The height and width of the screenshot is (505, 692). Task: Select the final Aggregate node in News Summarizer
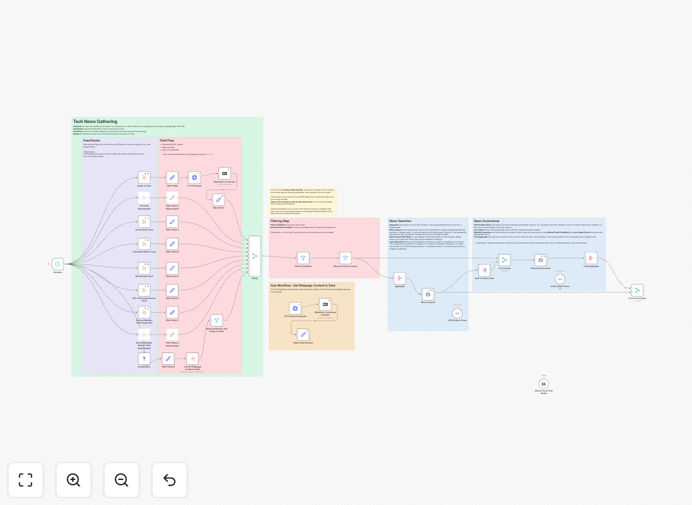591,258
